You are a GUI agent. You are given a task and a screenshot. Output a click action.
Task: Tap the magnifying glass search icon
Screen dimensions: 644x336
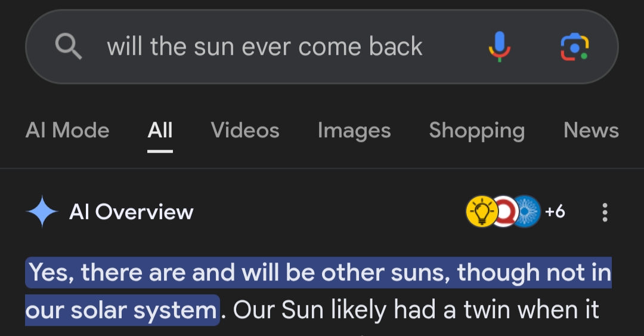(x=68, y=46)
